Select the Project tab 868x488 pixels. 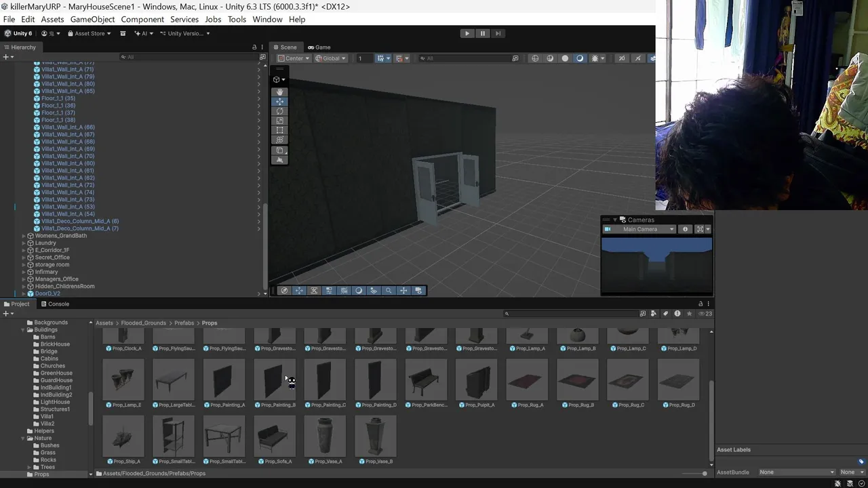[x=16, y=304]
